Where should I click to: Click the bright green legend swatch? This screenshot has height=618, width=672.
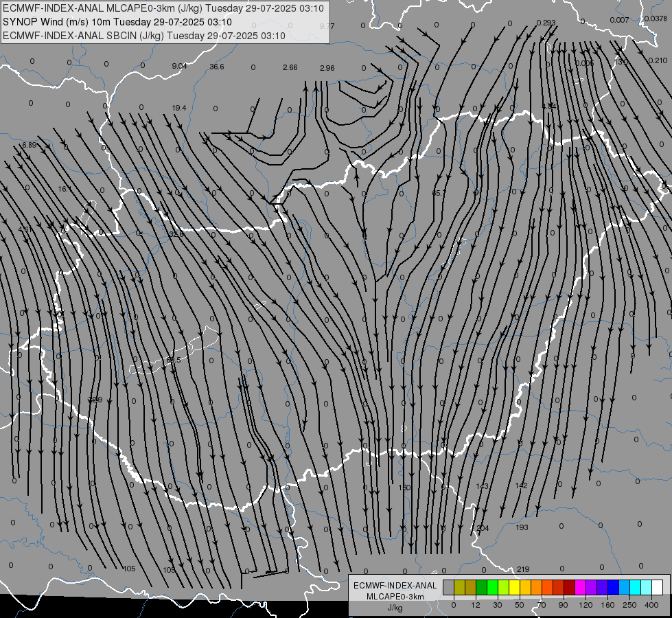point(492,588)
